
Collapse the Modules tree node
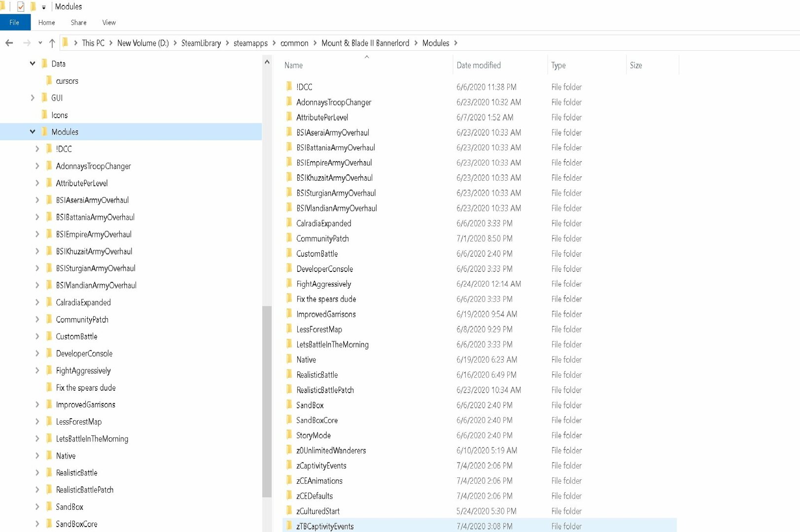[33, 132]
